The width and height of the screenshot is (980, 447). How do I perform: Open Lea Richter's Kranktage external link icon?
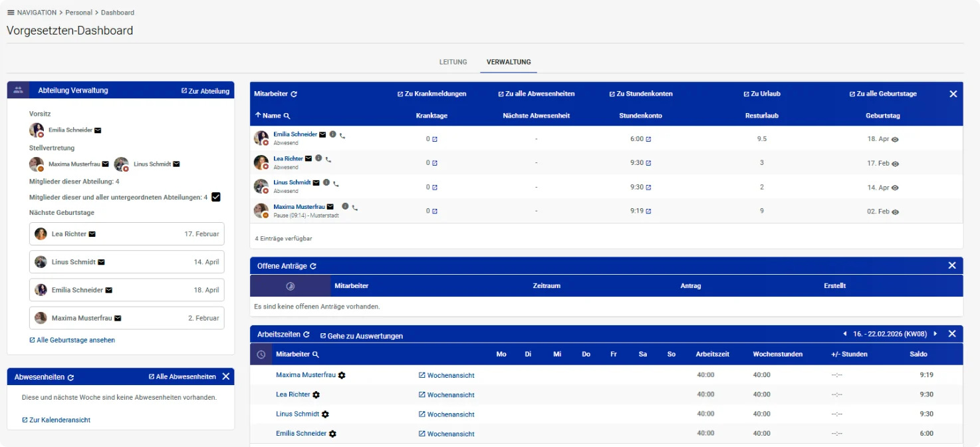pos(435,163)
